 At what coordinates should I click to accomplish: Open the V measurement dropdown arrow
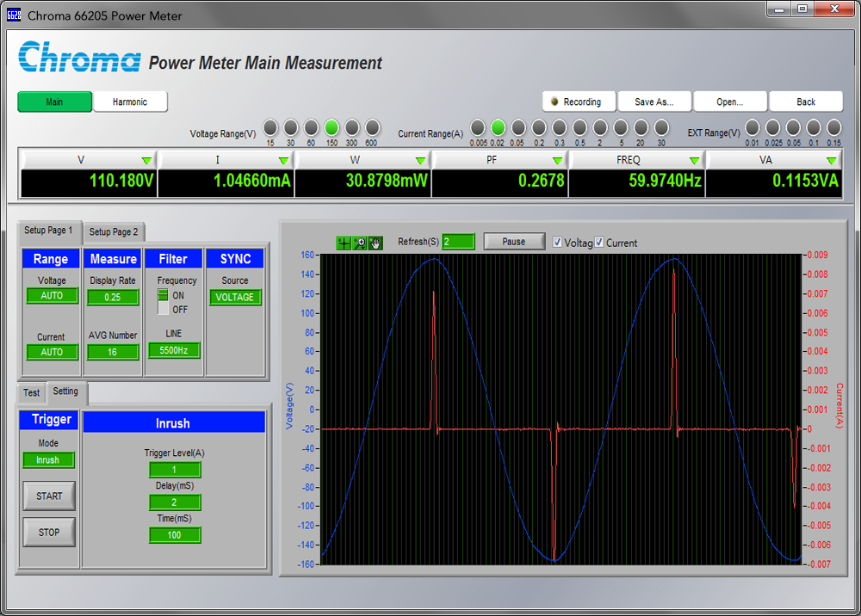coord(146,160)
